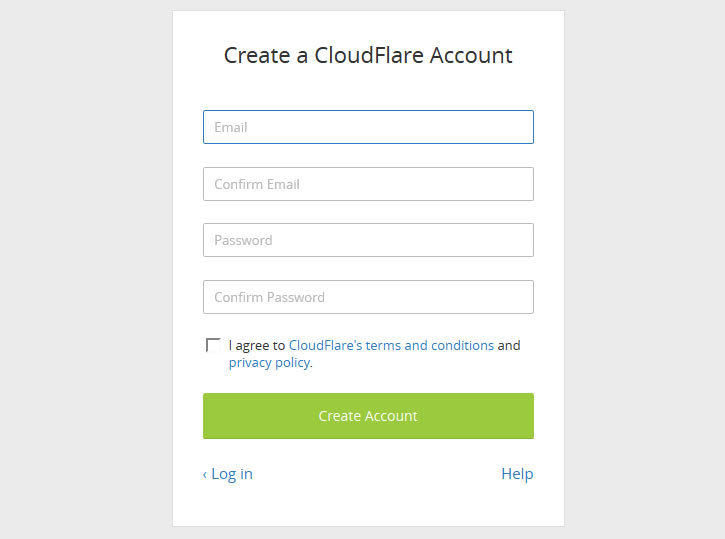Select the Password input box
This screenshot has height=539, width=725.
(368, 240)
